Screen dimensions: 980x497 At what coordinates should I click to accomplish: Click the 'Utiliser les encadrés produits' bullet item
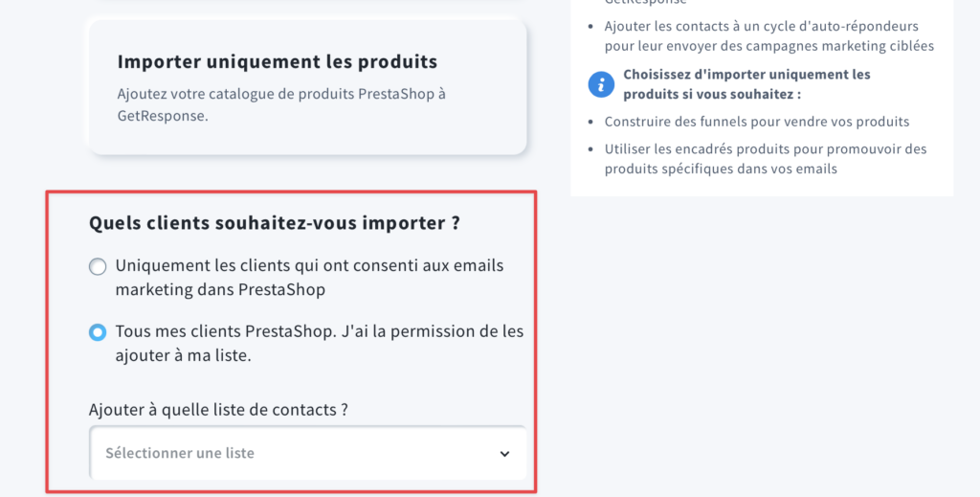point(766,159)
